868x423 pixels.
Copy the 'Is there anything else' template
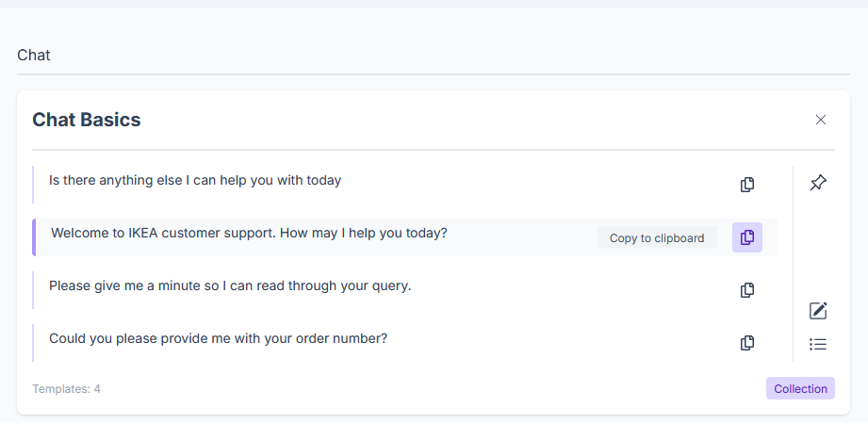[746, 185]
